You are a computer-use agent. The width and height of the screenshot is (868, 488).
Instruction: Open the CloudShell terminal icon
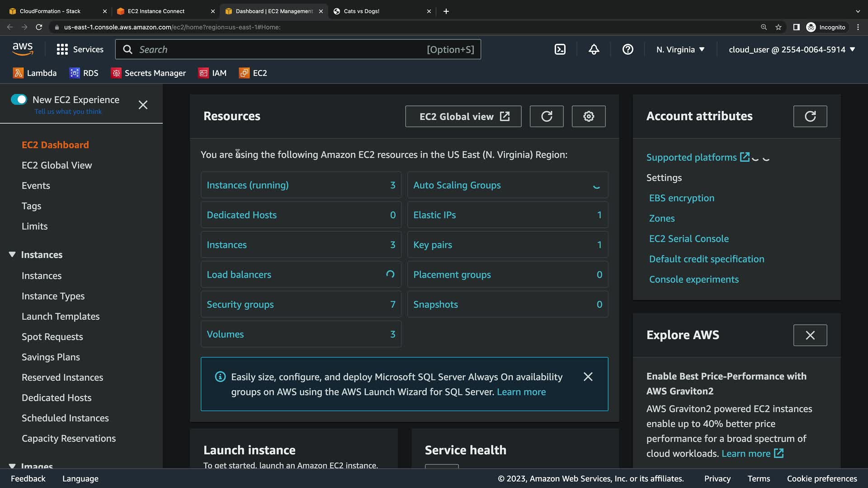coord(560,49)
